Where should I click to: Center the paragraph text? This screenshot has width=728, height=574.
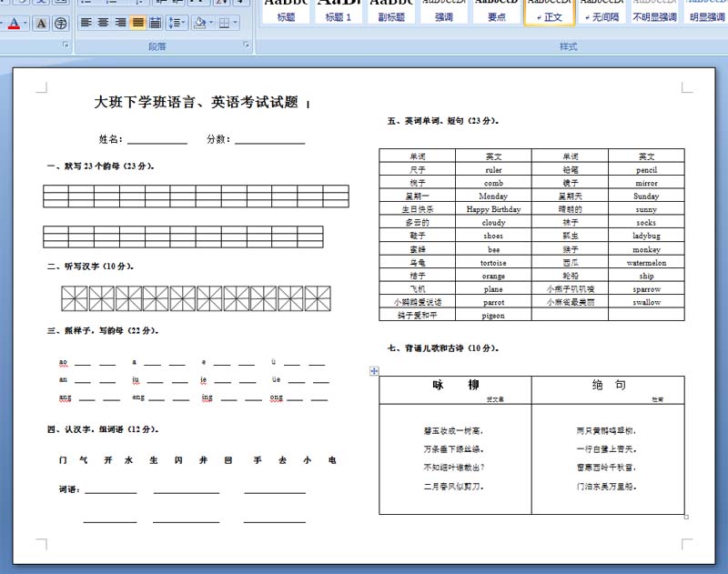pos(103,22)
